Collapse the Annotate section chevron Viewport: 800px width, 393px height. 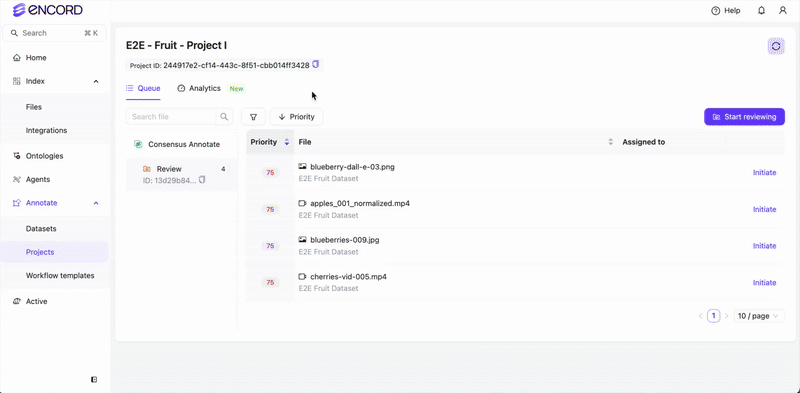tap(96, 203)
